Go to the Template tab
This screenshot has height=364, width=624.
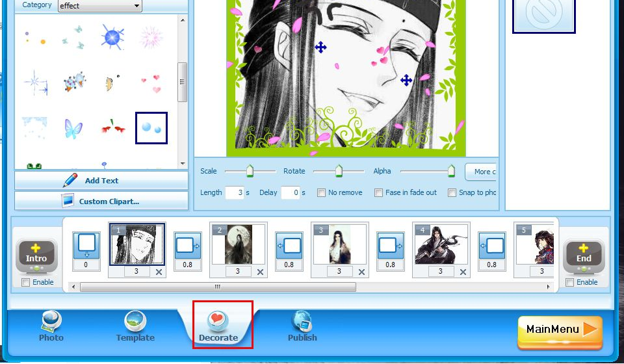135,326
